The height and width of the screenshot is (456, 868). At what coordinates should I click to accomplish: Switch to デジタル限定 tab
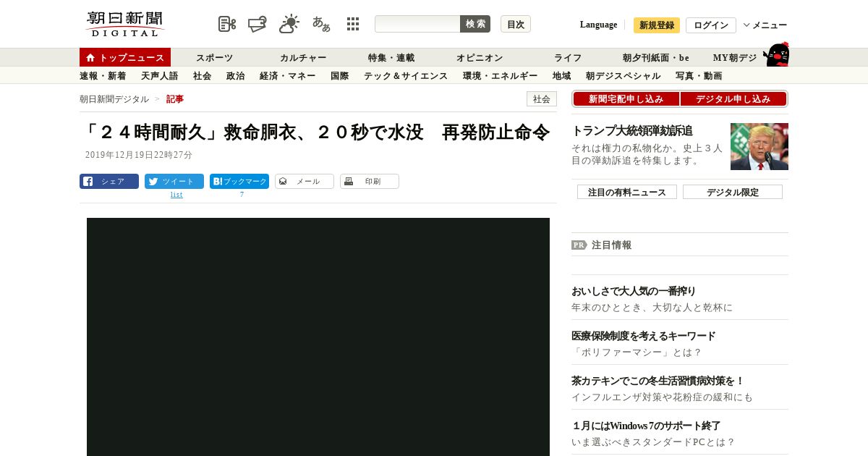point(733,193)
